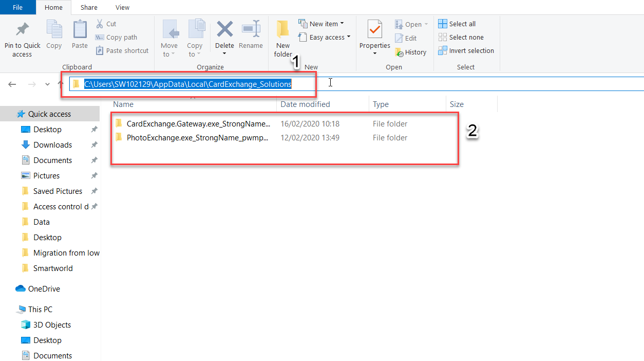
Task: Select OneDrive in navigation pane
Action: [44, 288]
